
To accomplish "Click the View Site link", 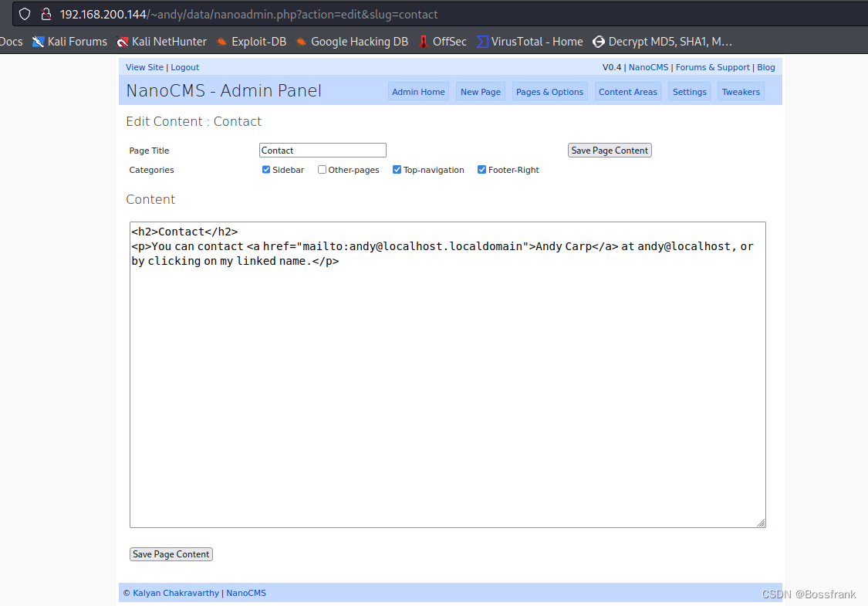I will pos(144,67).
